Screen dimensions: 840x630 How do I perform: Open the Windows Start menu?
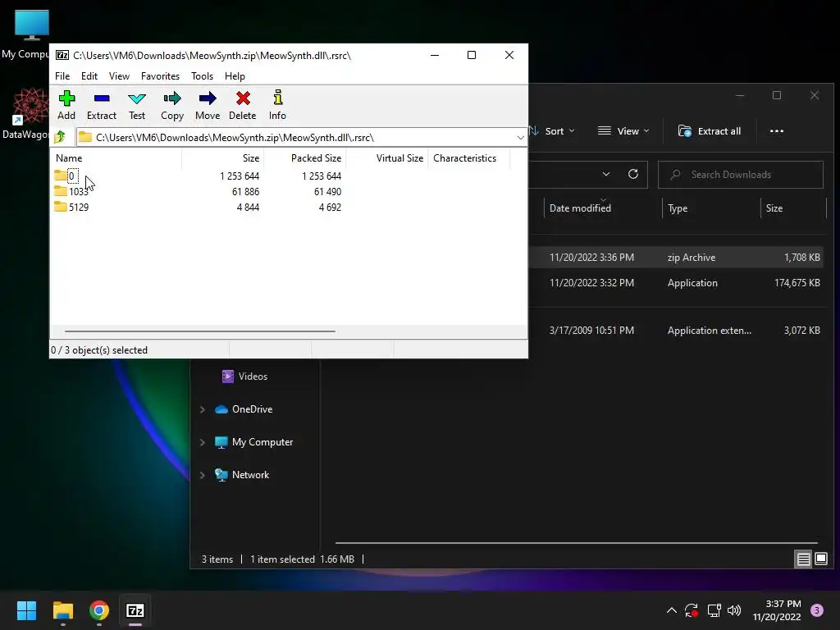coord(26,610)
